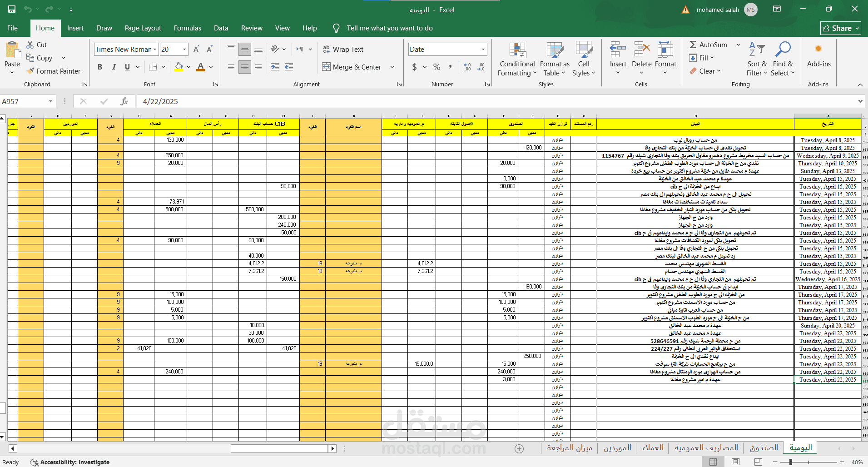Click the formula bar showing 4/22/2025
The image size is (868, 467).
(x=497, y=101)
